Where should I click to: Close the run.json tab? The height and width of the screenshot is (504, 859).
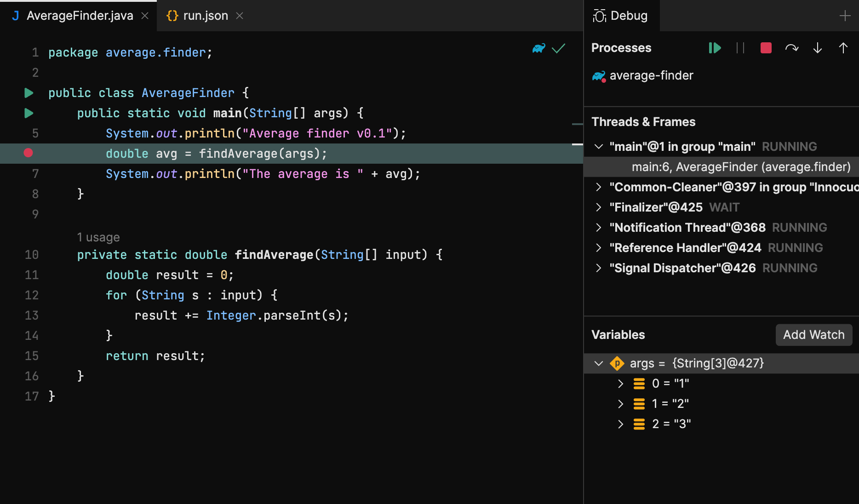point(240,16)
